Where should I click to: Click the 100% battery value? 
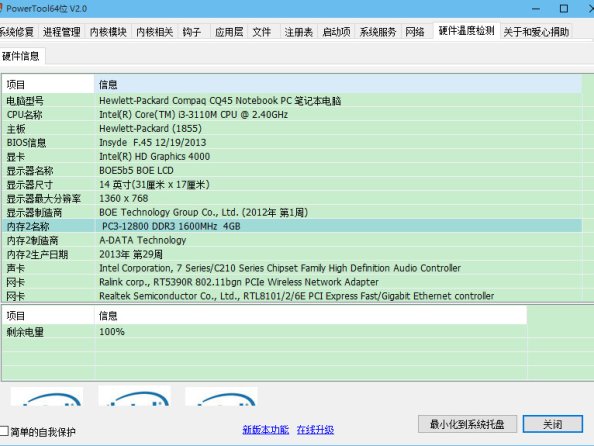pos(112,332)
